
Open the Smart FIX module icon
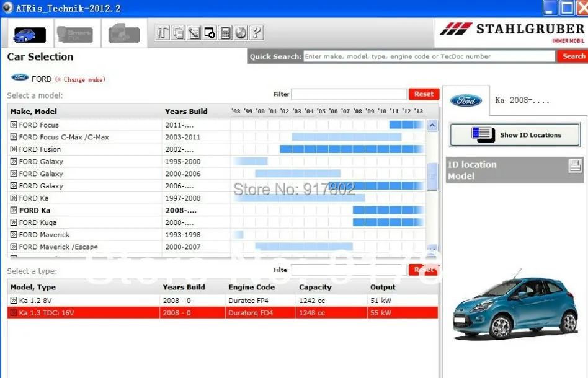point(76,33)
